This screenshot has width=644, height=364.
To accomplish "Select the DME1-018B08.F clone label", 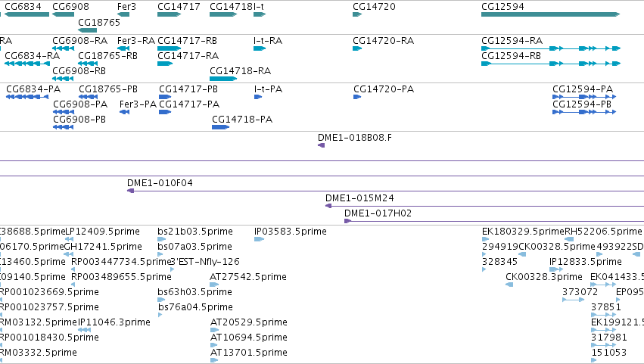I will pos(355,138).
